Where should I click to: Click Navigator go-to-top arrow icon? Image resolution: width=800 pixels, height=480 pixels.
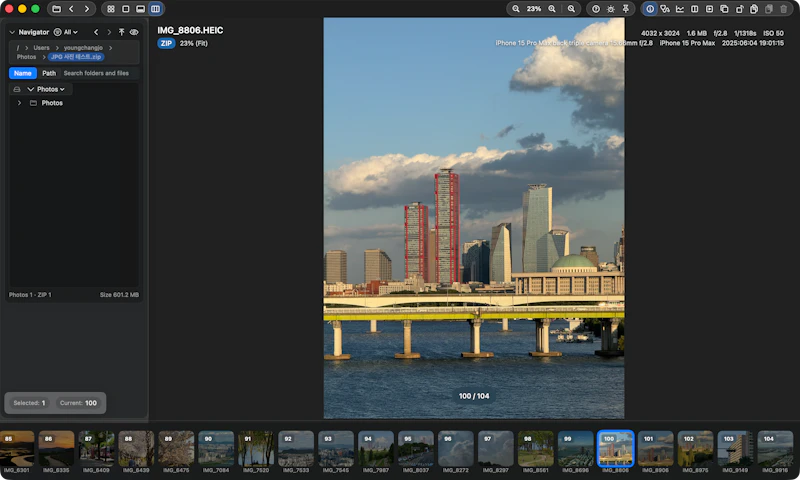coord(121,32)
